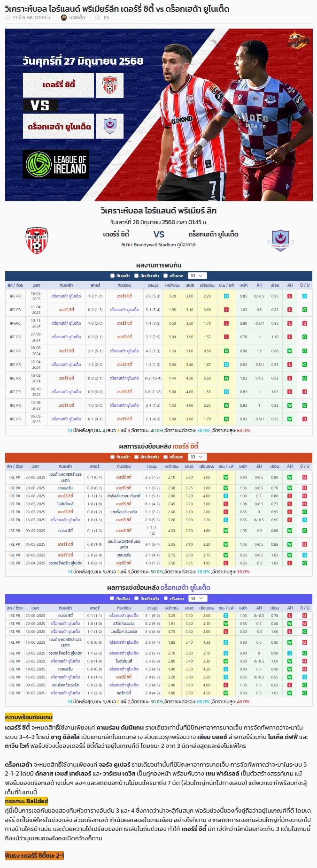Click the Derry City crest in the banner
317x868 pixels.
[x=109, y=85]
